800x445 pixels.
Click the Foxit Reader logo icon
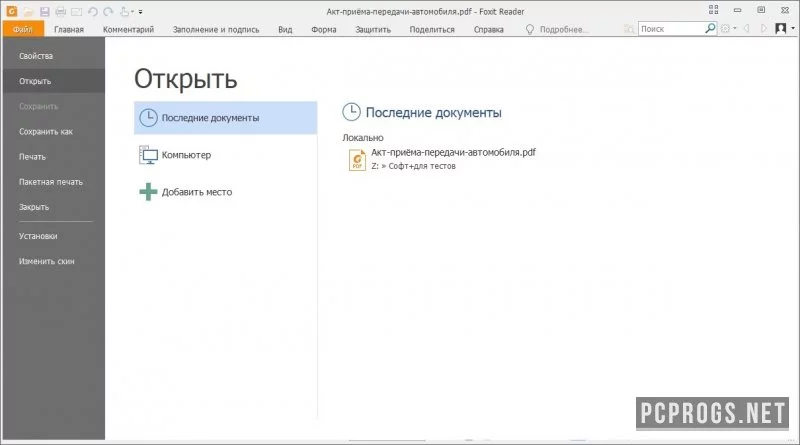pyautogui.click(x=11, y=11)
